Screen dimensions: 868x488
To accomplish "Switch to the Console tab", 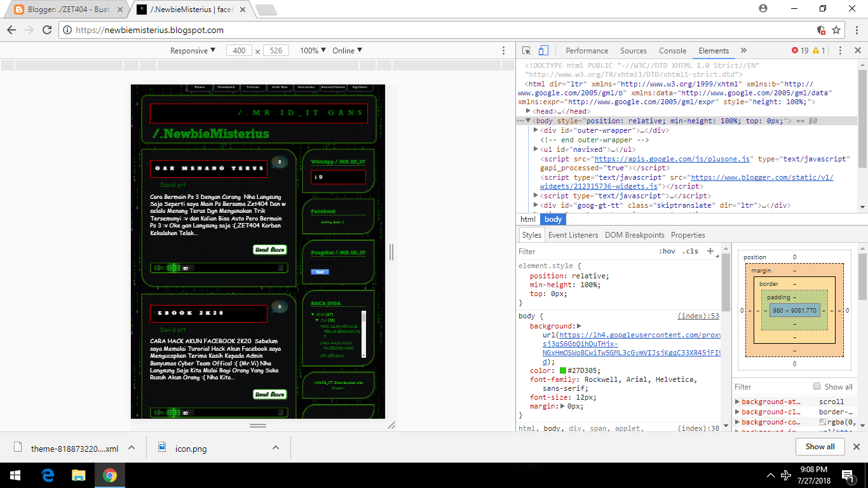I will 673,51.
